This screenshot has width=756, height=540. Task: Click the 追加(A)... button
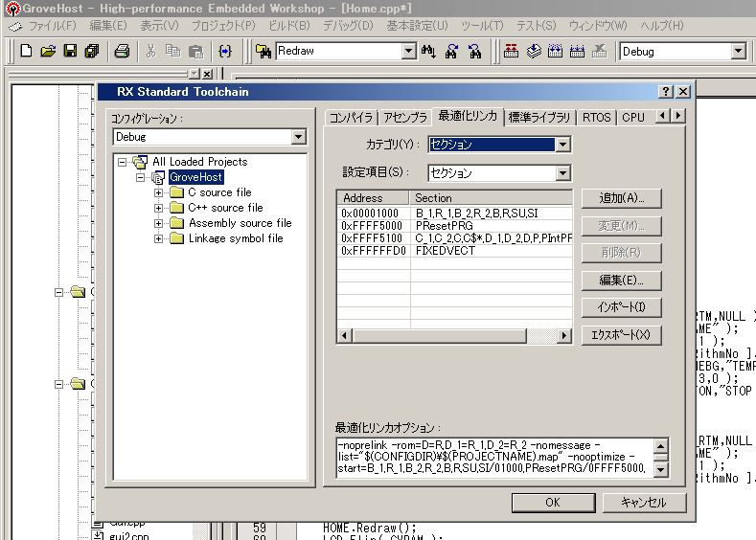[621, 198]
